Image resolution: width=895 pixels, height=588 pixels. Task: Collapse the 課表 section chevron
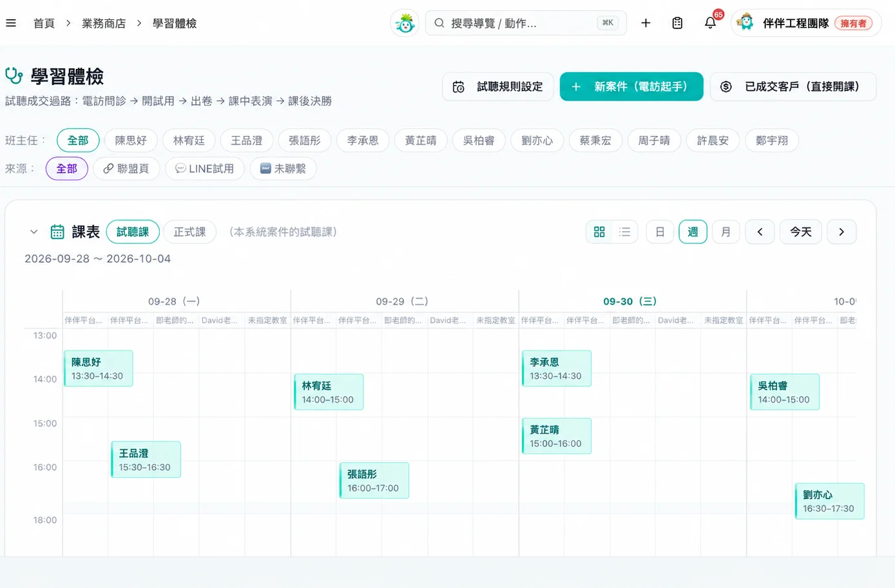[34, 232]
